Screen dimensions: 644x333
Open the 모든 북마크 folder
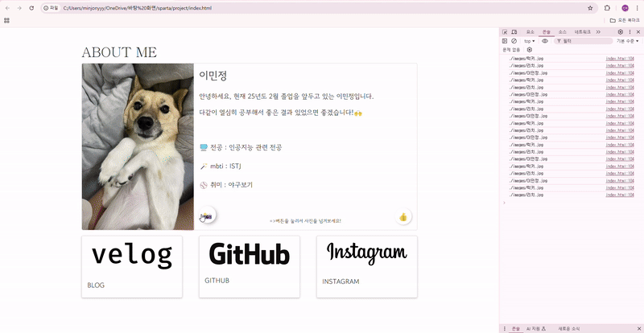623,20
